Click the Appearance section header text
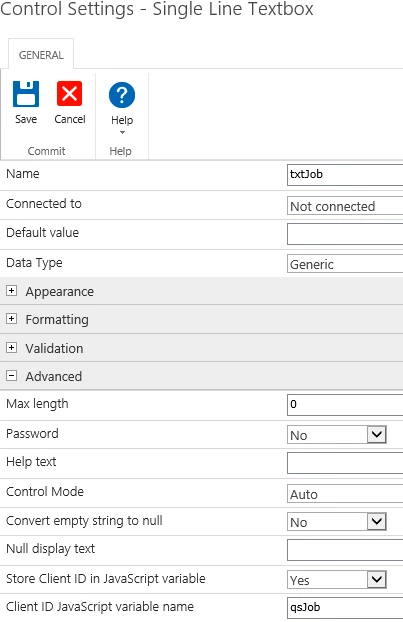This screenshot has height=622, width=403. click(x=59, y=292)
